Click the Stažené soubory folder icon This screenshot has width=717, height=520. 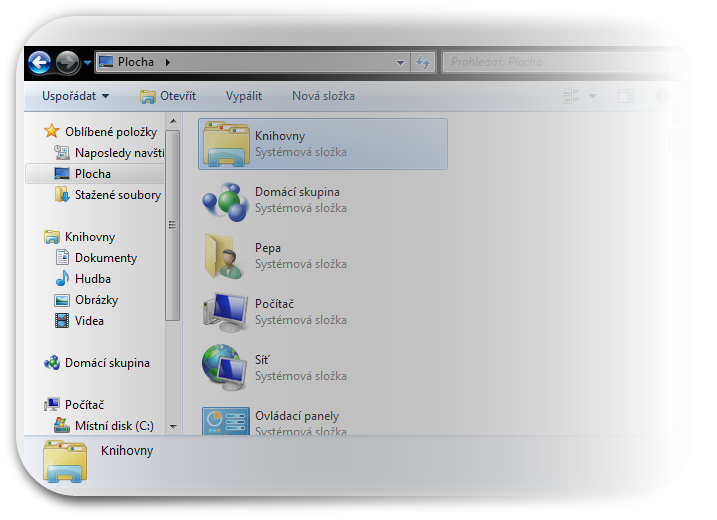(62, 194)
